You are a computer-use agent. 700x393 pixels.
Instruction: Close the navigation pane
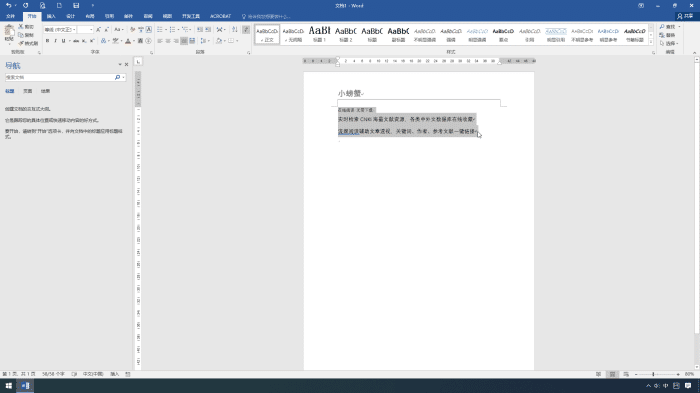(x=126, y=65)
